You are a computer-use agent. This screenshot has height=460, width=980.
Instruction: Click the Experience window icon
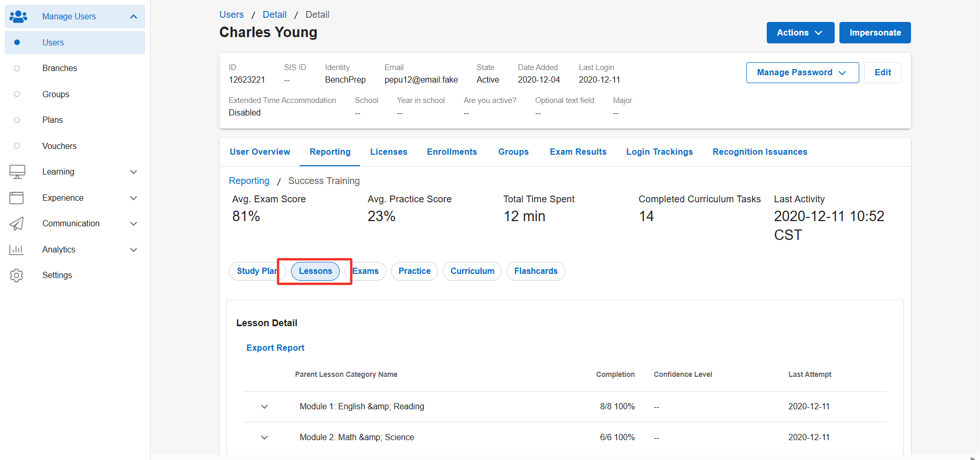17,198
